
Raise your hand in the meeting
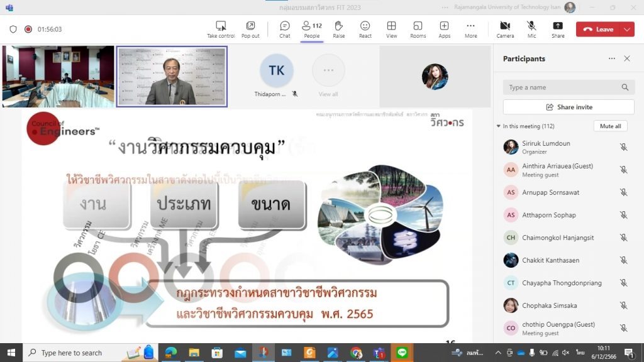tap(338, 29)
